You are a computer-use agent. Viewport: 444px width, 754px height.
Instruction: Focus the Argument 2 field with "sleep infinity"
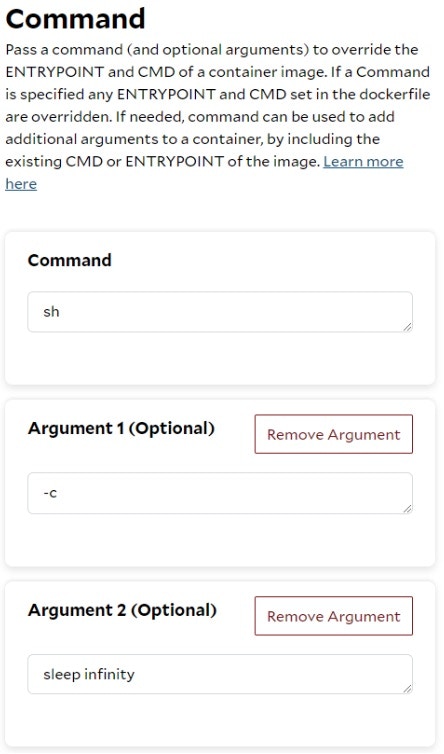220,674
